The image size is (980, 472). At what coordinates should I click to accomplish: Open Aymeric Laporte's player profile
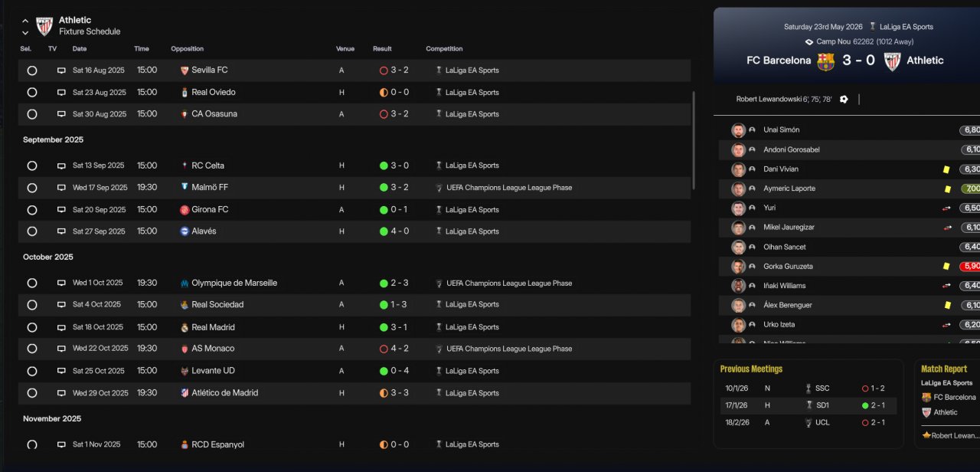pos(789,188)
